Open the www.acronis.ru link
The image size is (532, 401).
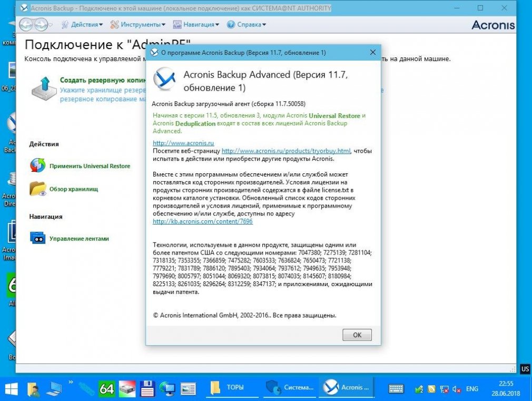[x=183, y=143]
